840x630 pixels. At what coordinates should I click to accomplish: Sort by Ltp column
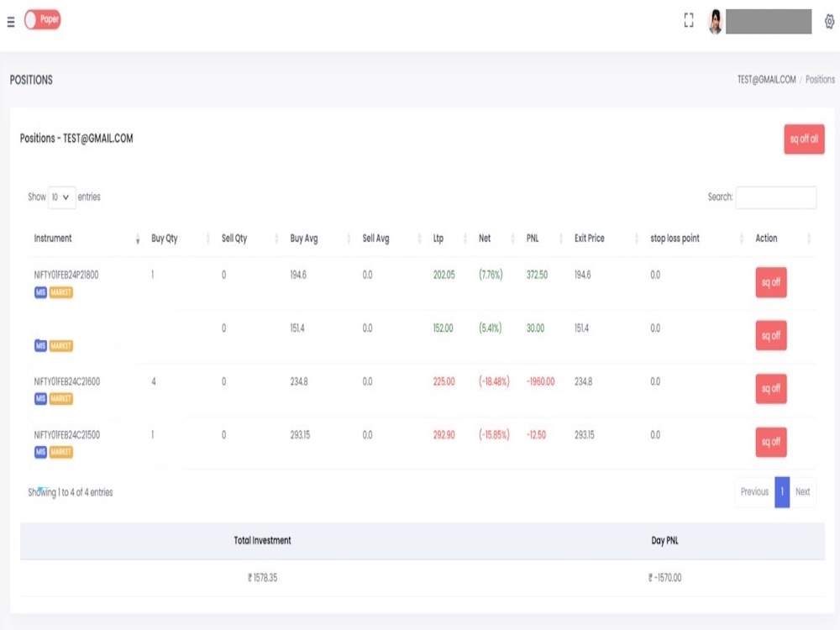[x=449, y=239]
